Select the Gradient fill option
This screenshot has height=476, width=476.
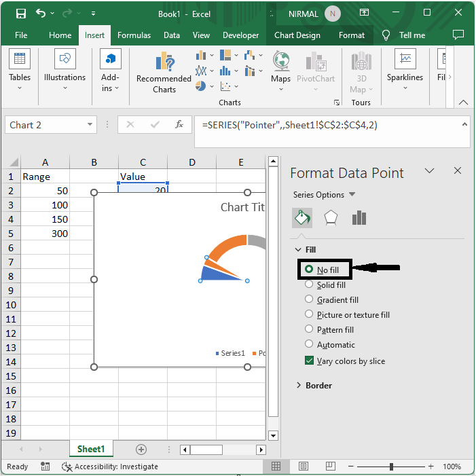click(x=332, y=299)
